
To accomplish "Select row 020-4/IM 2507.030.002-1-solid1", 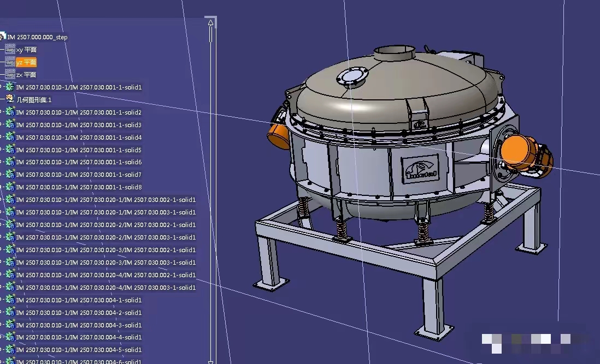I will click(106, 275).
